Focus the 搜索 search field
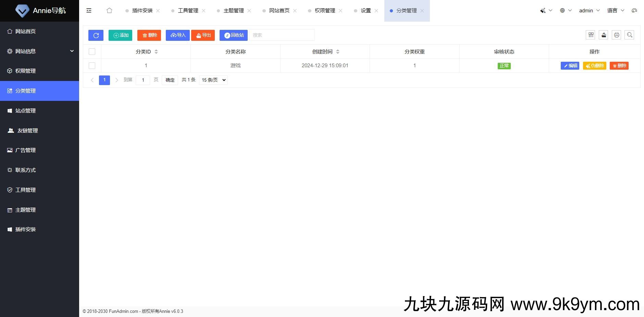Image resolution: width=644 pixels, height=317 pixels. tap(282, 35)
